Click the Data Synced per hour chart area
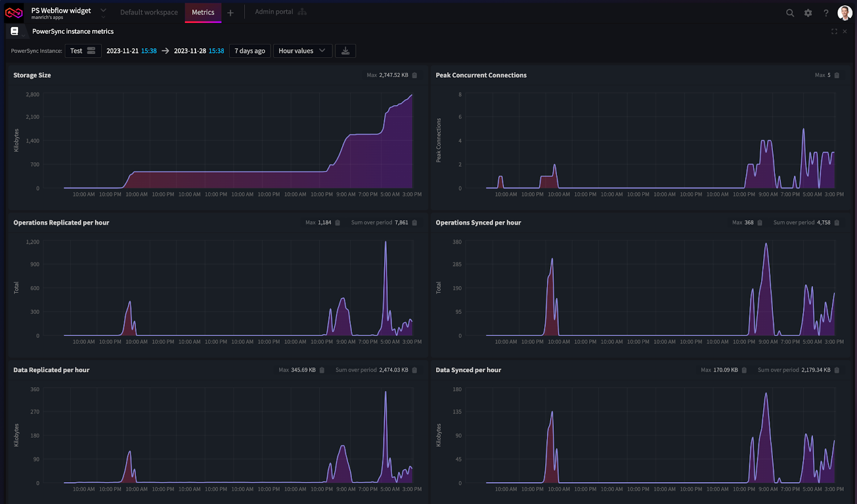Viewport: 857px width, 504px height. point(650,435)
